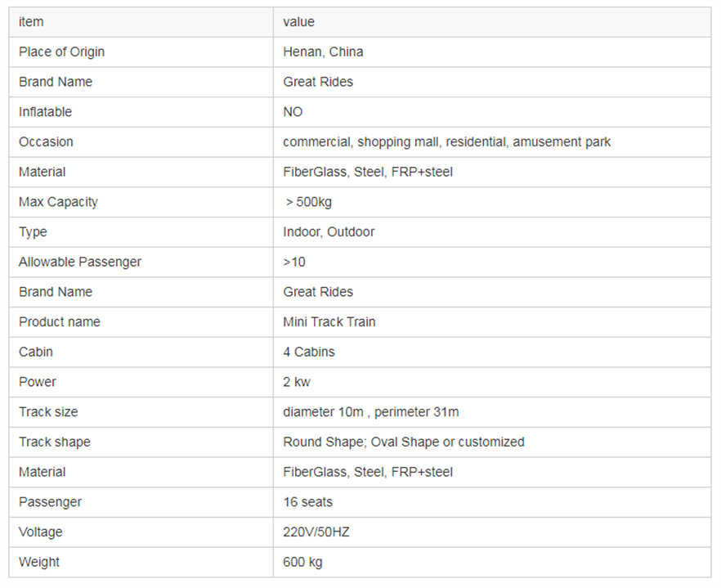Select the '16 seats' passenger value
The width and height of the screenshot is (721, 588).
[x=308, y=502]
